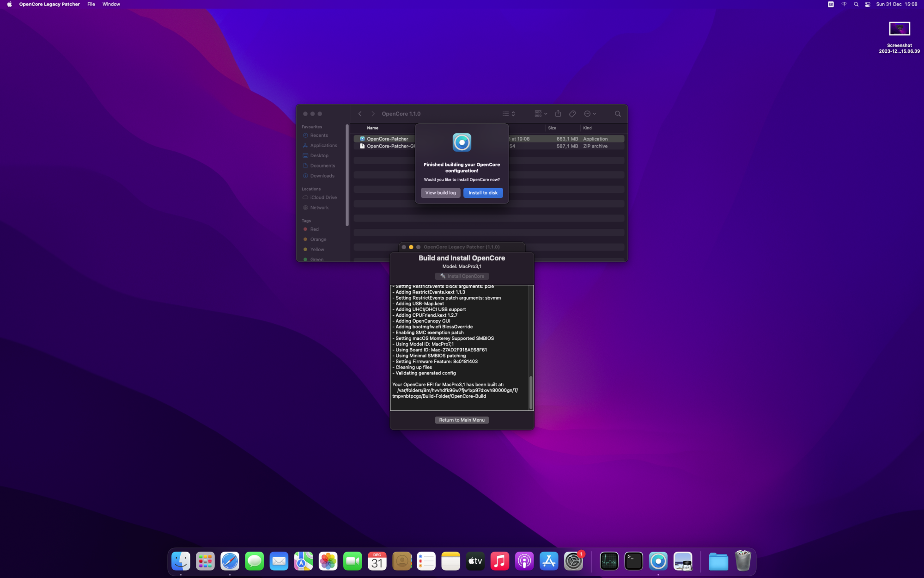Click the build log scrollbar

(x=531, y=392)
